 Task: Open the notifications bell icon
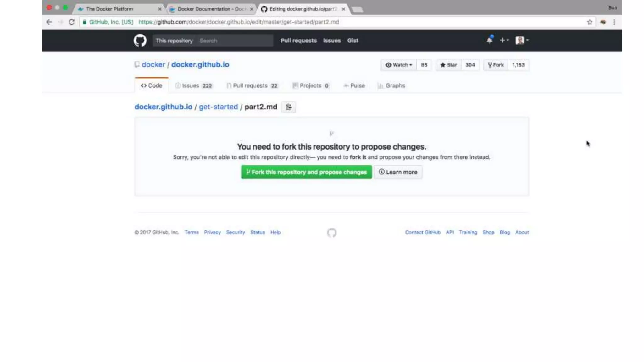coord(490,40)
